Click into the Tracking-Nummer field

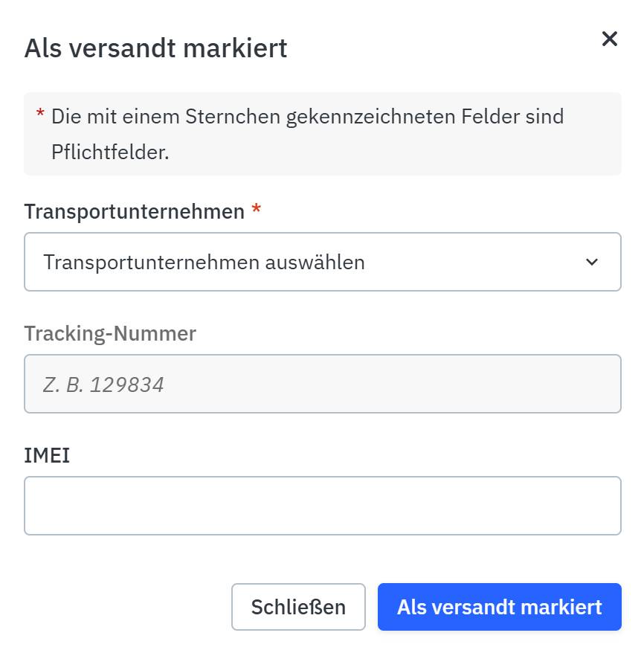323,384
